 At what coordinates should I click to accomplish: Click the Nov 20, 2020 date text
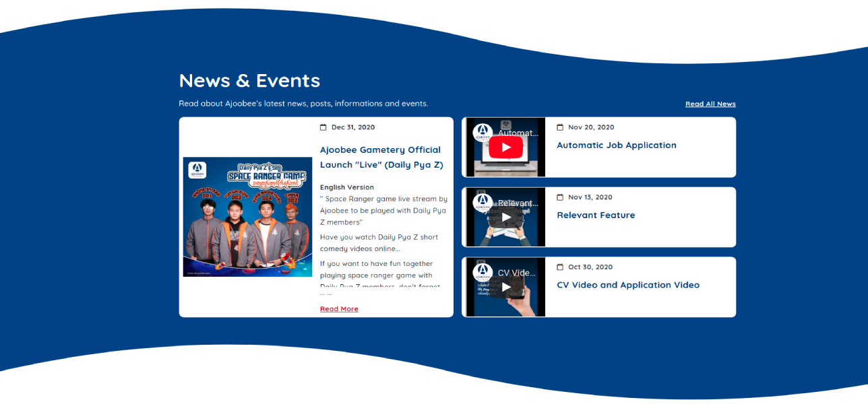point(591,127)
